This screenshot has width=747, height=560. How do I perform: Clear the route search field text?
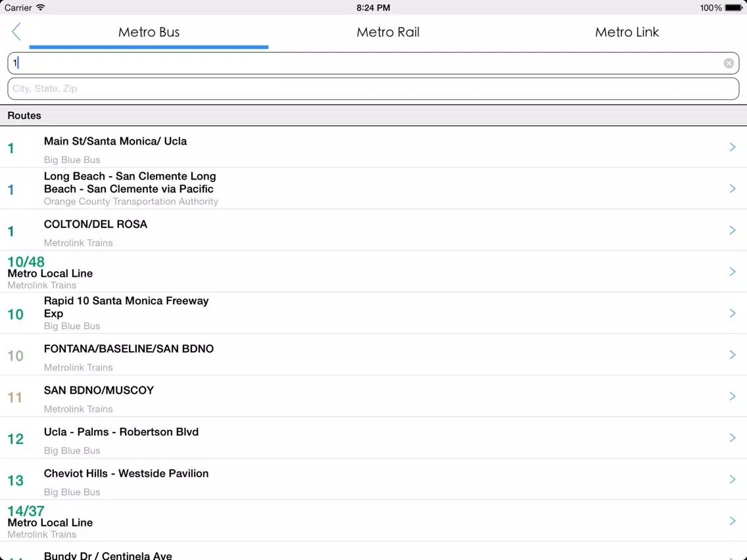729,63
